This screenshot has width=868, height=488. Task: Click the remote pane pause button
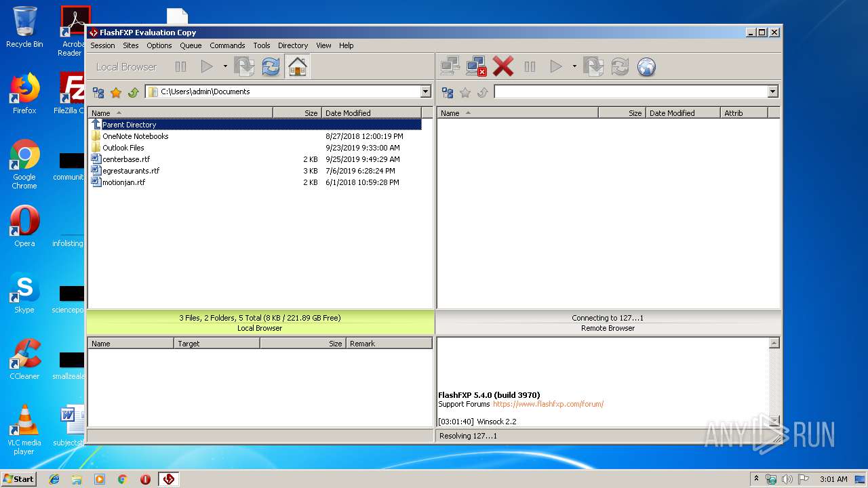pyautogui.click(x=530, y=66)
